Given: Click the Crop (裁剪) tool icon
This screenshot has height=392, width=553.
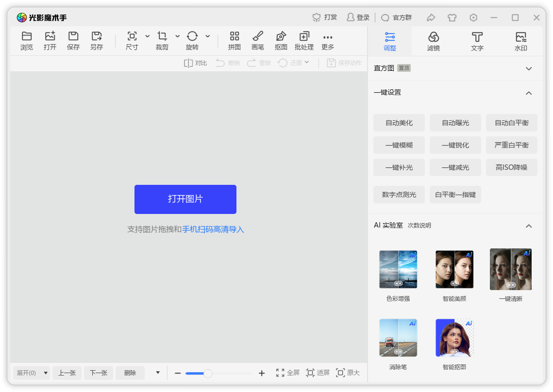Looking at the screenshot, I should click(162, 36).
